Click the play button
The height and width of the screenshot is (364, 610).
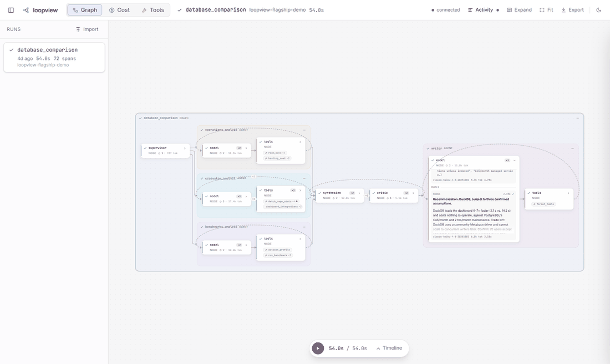tap(318, 348)
